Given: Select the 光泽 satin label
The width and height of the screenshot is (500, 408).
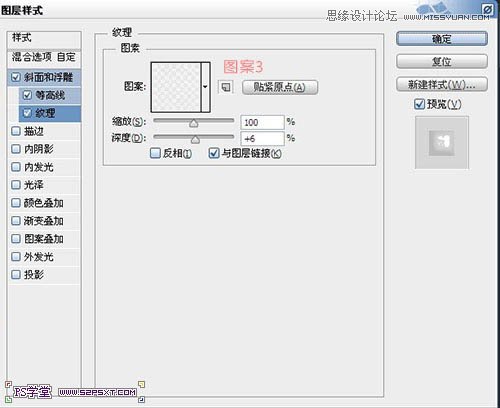Looking at the screenshot, I should point(33,185).
